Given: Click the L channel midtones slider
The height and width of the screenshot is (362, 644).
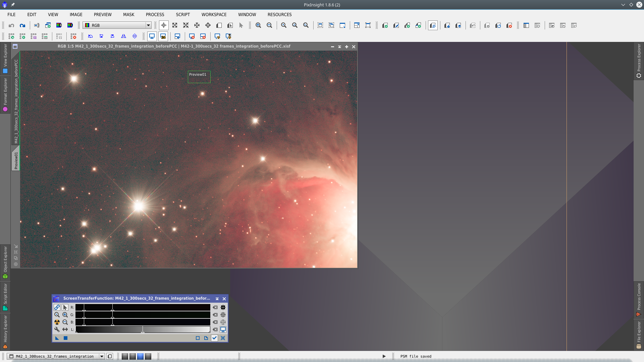Looking at the screenshot, I should coord(143,330).
